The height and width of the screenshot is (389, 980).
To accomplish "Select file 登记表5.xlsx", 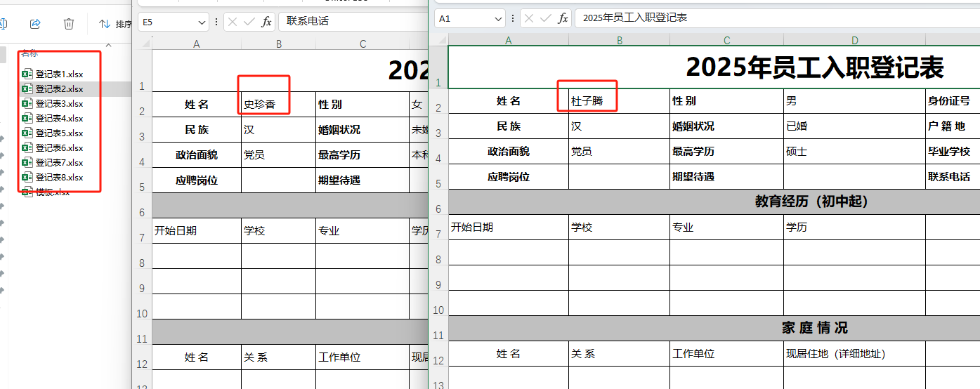I will pos(59,133).
